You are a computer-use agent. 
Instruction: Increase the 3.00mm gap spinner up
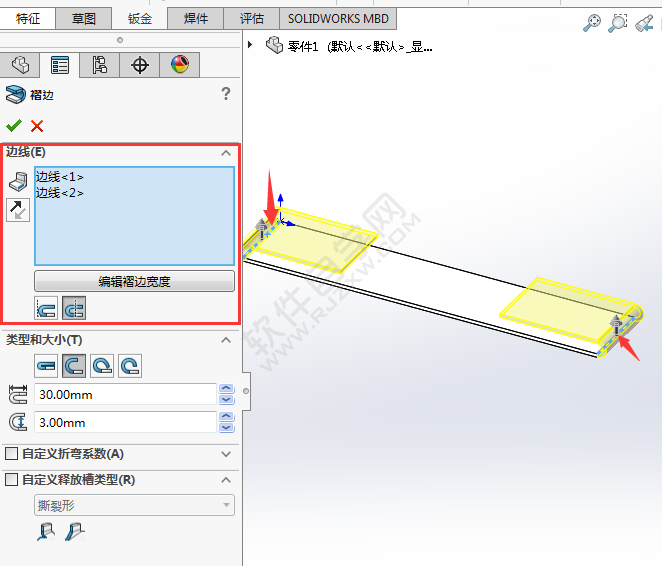coord(227,416)
